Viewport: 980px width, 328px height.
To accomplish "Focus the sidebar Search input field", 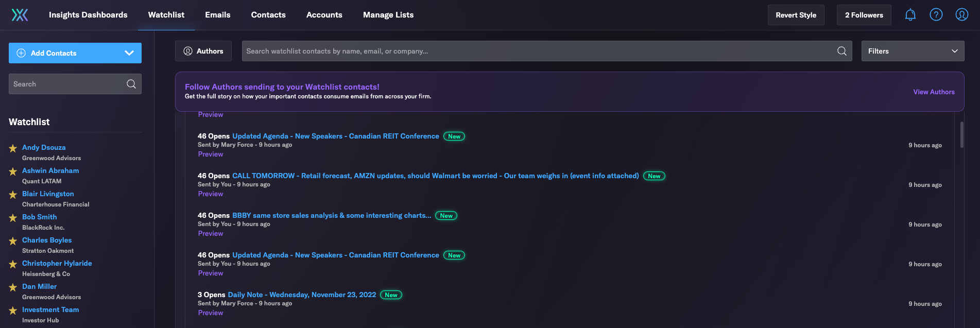I will tap(67, 84).
